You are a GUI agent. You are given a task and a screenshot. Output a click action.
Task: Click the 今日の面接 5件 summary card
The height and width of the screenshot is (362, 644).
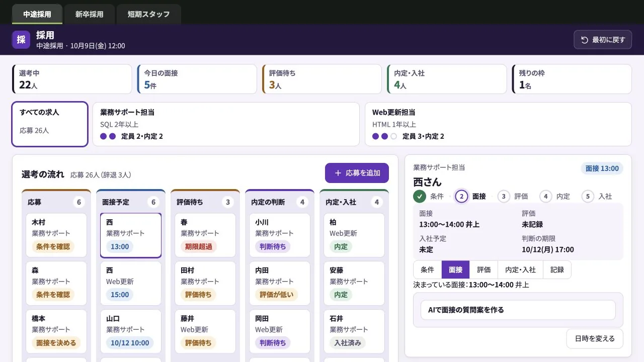(197, 79)
